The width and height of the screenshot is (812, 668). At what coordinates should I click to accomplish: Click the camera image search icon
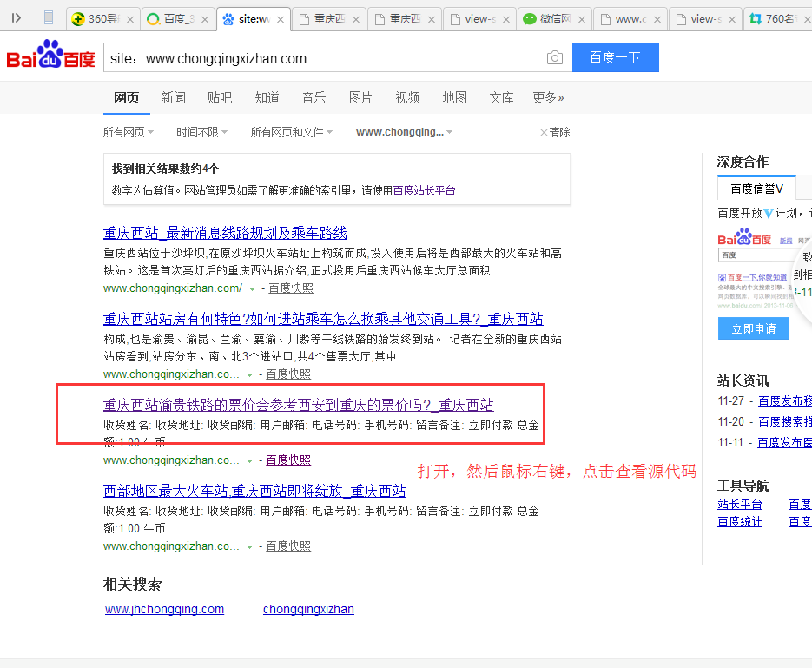[x=555, y=57]
